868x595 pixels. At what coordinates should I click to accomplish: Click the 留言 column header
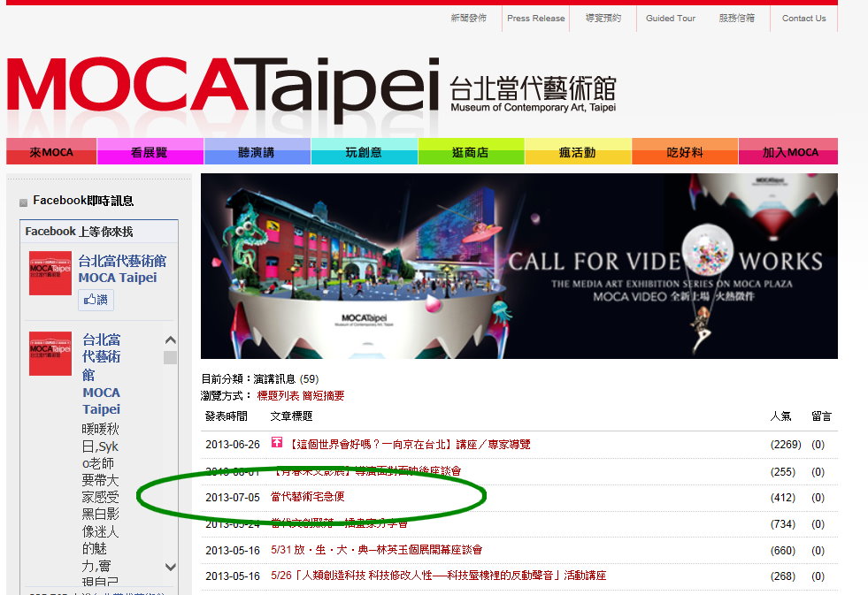821,416
